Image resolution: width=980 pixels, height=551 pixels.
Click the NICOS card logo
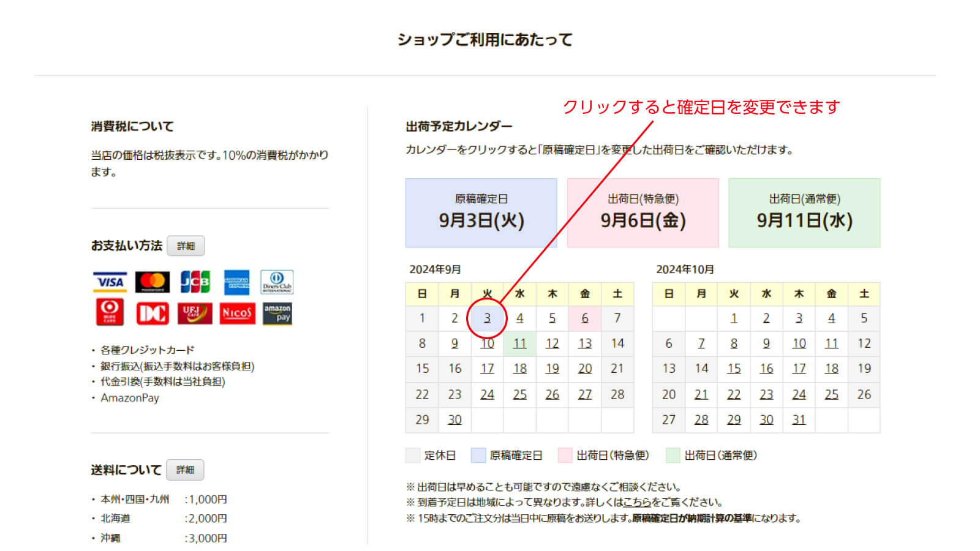tap(237, 313)
